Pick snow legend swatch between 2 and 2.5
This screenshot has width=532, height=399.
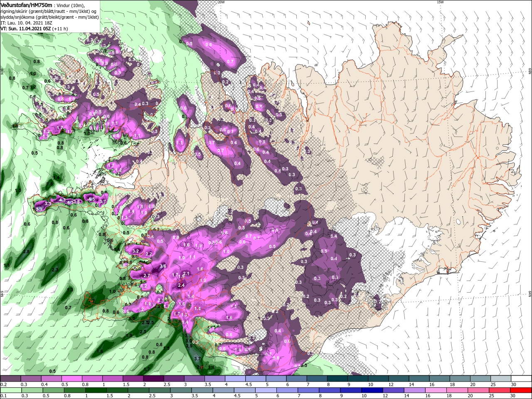coord(153,378)
